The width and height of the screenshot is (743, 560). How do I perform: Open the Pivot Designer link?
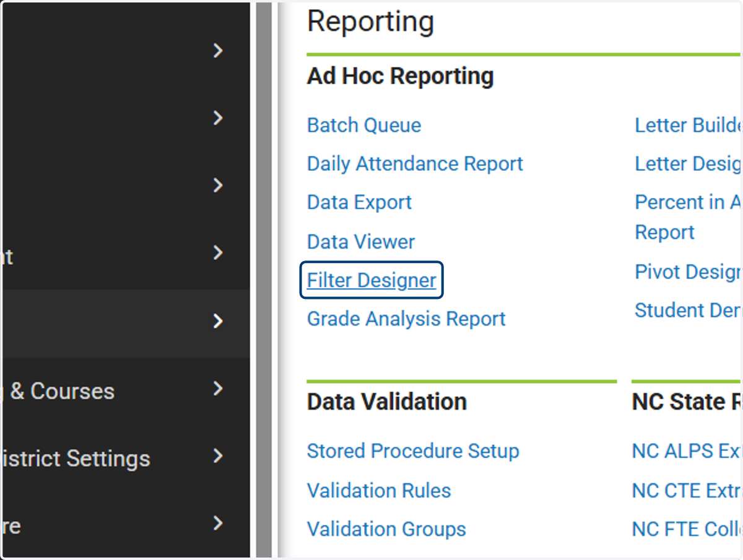click(688, 272)
